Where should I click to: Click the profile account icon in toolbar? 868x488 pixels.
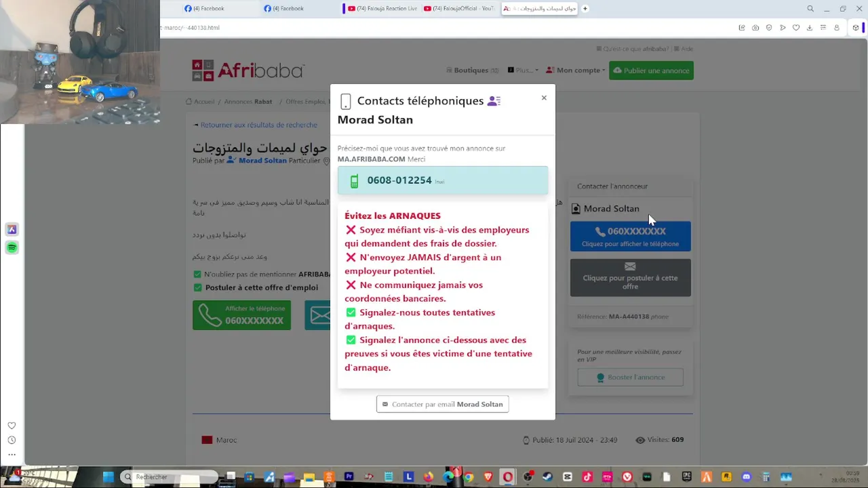[837, 28]
